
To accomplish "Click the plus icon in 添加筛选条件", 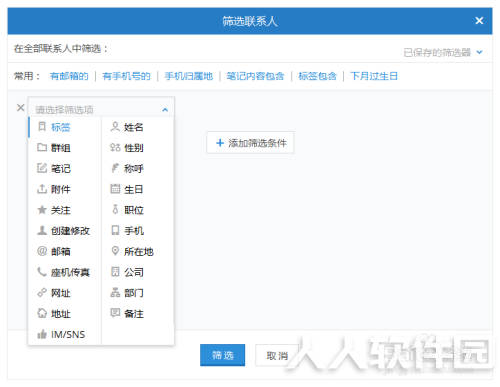I will [x=220, y=143].
